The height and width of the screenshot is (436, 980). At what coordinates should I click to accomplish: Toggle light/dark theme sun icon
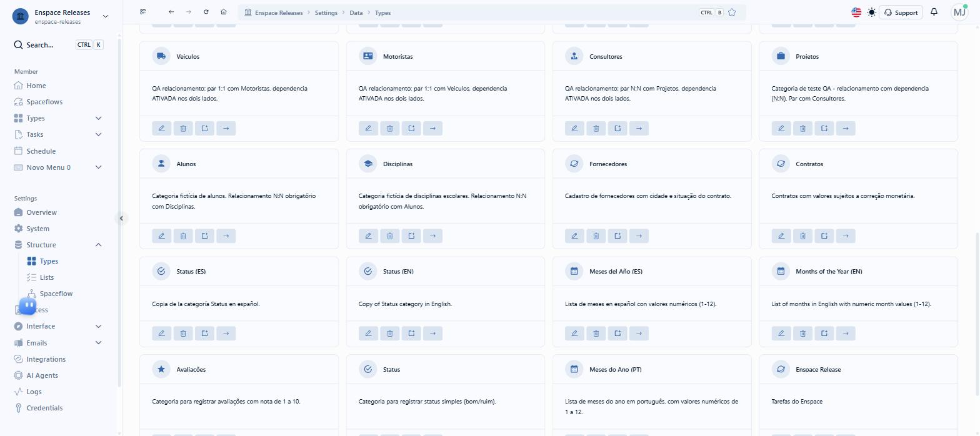tap(872, 12)
